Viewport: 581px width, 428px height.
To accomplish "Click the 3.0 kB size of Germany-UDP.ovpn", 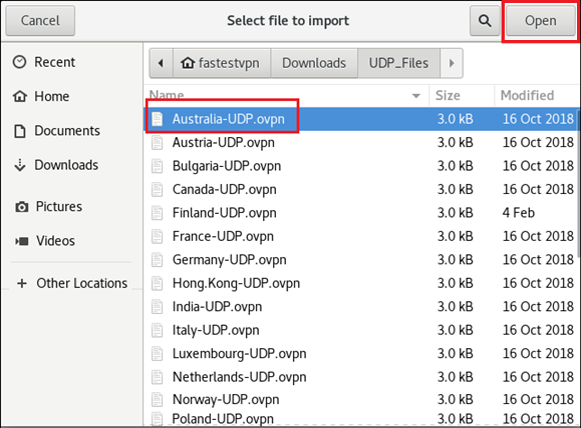I will (x=455, y=260).
